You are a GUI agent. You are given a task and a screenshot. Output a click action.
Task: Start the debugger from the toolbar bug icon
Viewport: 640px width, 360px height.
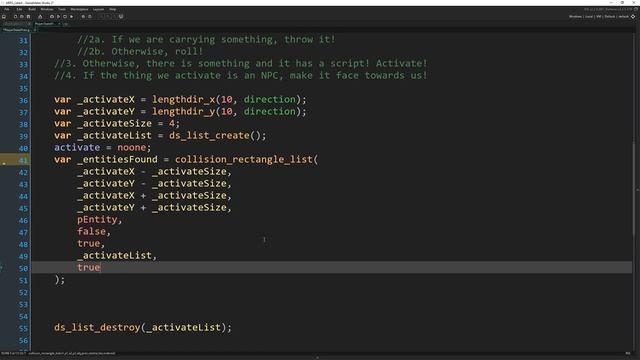[52, 17]
